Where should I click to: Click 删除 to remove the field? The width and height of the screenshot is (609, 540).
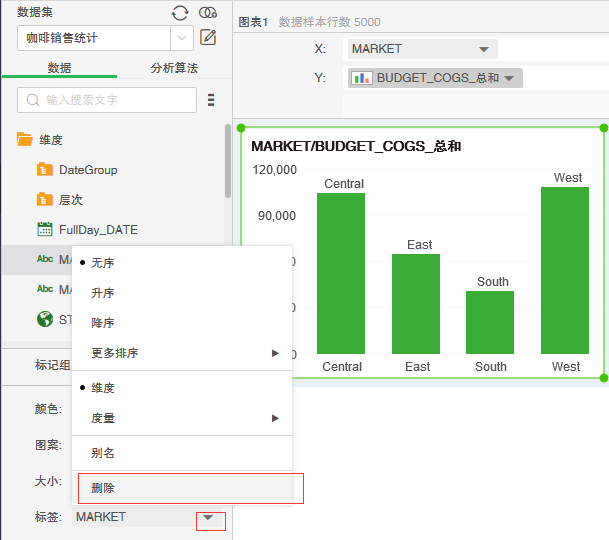[103, 488]
